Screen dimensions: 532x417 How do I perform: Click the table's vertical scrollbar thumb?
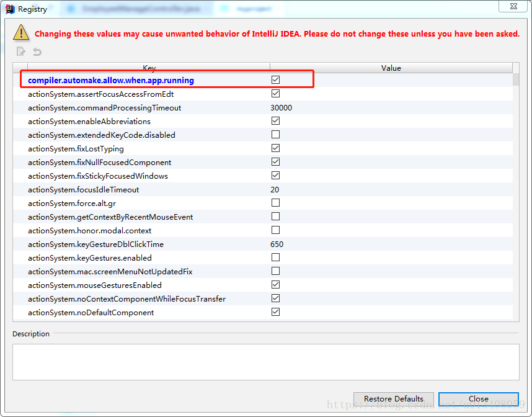(x=516, y=79)
